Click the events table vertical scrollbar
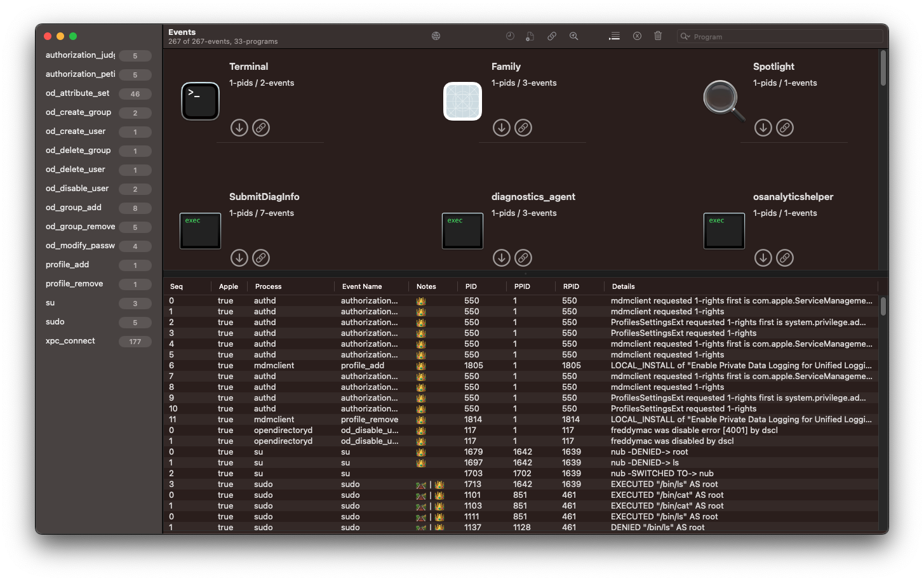Screen dimensions: 924x581 883,306
